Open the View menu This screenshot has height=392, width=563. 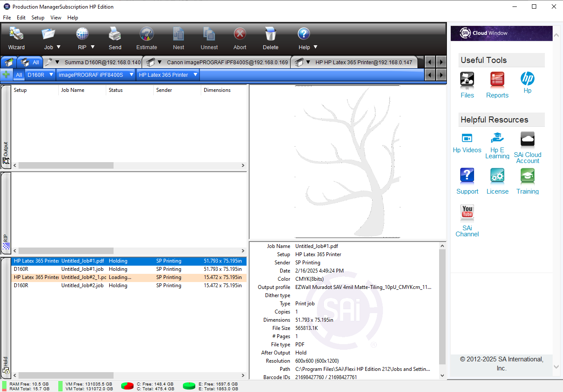tap(56, 18)
